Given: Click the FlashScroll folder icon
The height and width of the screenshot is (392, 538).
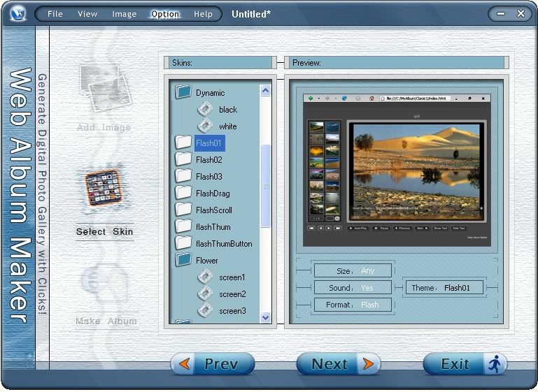Looking at the screenshot, I should pos(183,210).
